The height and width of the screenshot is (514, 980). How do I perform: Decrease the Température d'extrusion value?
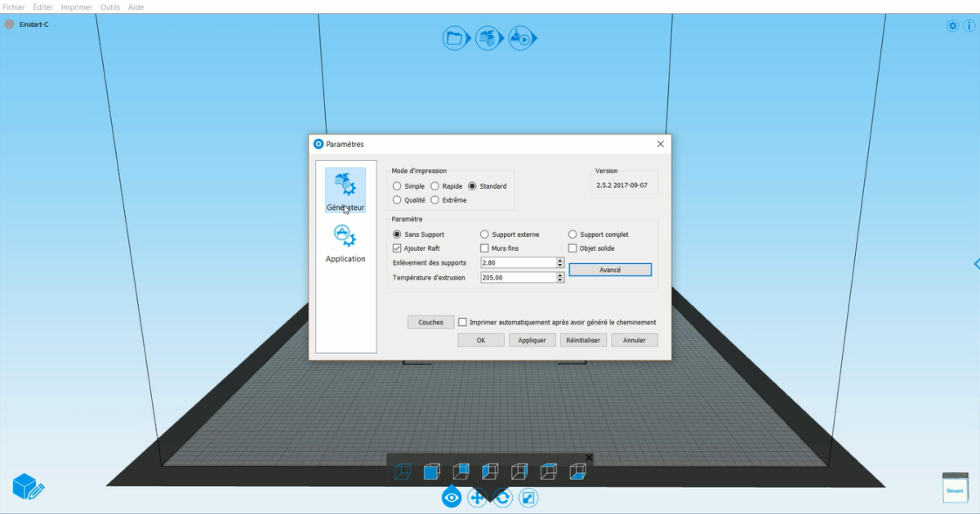click(560, 280)
